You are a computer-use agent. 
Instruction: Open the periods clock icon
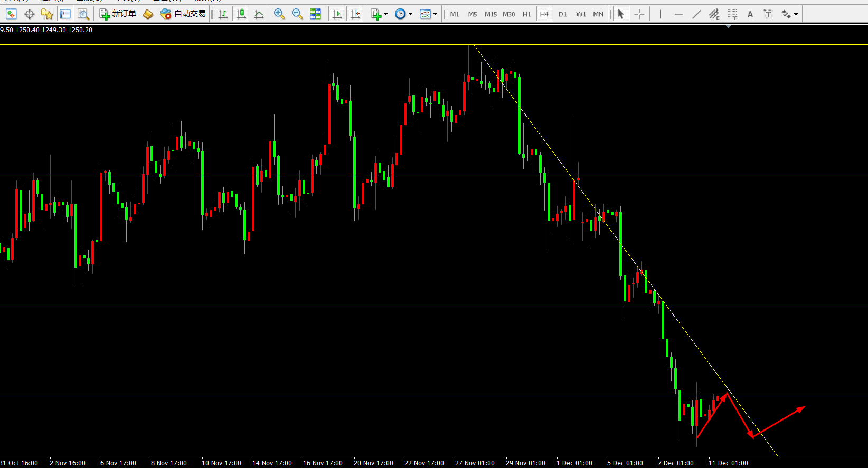point(400,14)
